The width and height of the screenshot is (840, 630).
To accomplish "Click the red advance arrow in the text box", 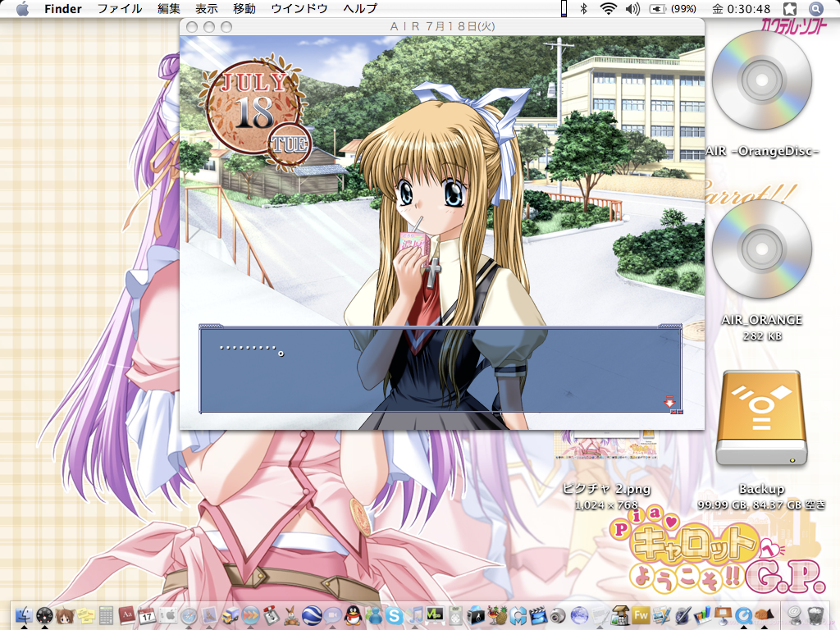I will pos(669,401).
